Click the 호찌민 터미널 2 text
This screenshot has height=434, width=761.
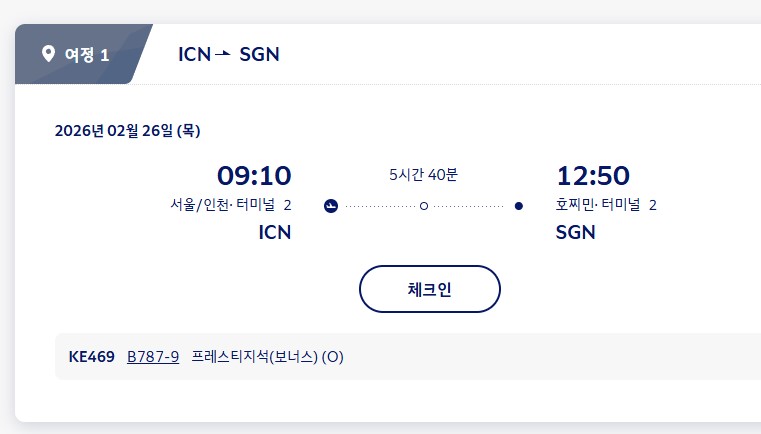coord(606,206)
